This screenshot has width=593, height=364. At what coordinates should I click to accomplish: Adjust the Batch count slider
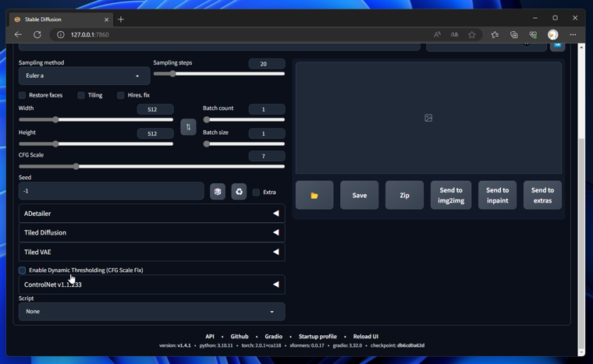pos(244,120)
